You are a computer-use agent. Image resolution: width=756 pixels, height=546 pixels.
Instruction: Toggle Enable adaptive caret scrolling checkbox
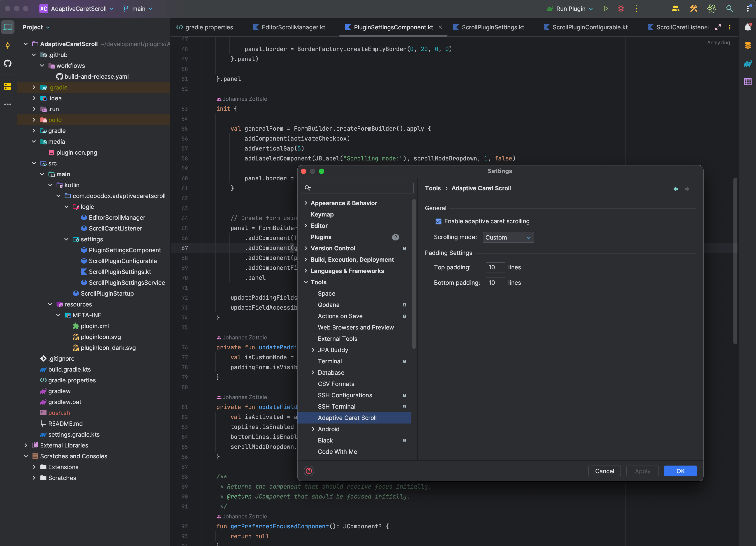point(438,221)
